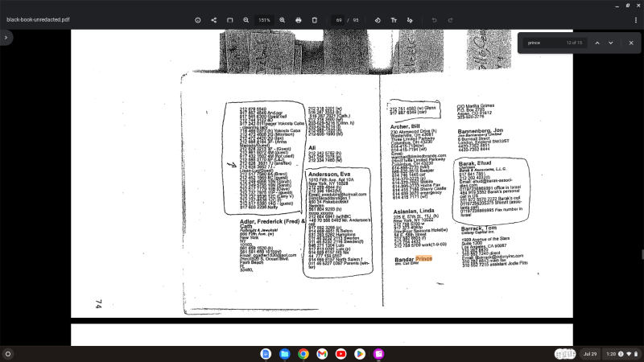Open the system tray showing 1:20

click(621, 354)
